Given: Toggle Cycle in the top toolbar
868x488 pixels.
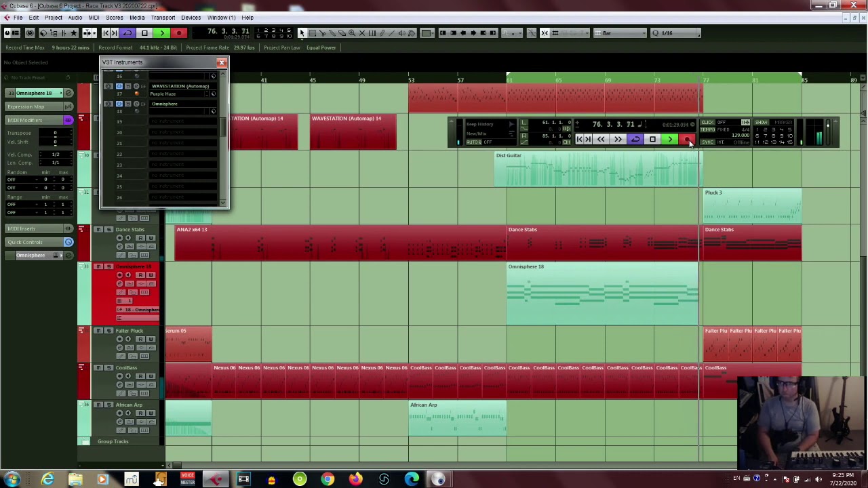Looking at the screenshot, I should point(127,33).
